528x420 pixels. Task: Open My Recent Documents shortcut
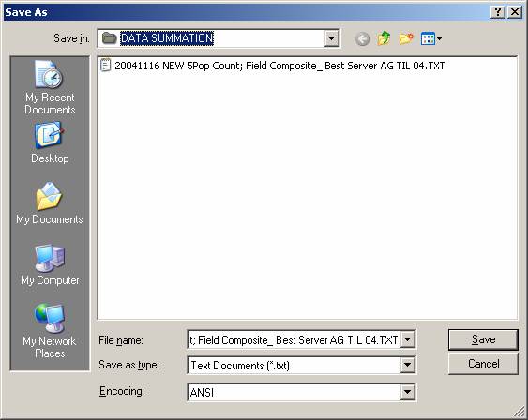(50, 87)
